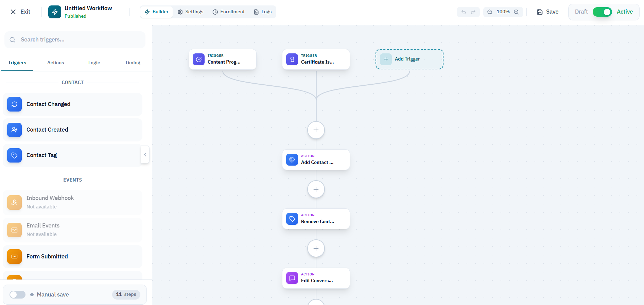Open the Builder view

(157, 12)
